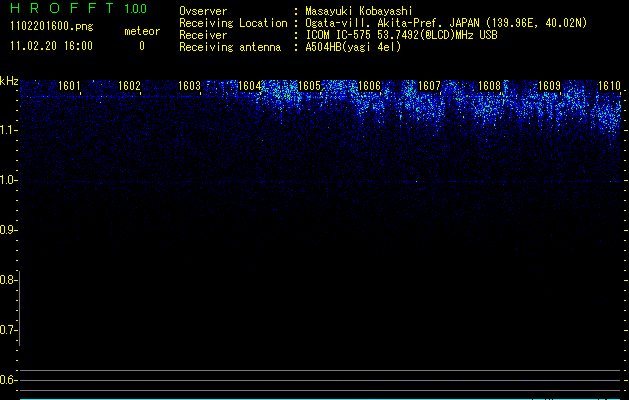The height and width of the screenshot is (400, 629).
Task: Click the 1602 time marker
Action: (x=129, y=86)
